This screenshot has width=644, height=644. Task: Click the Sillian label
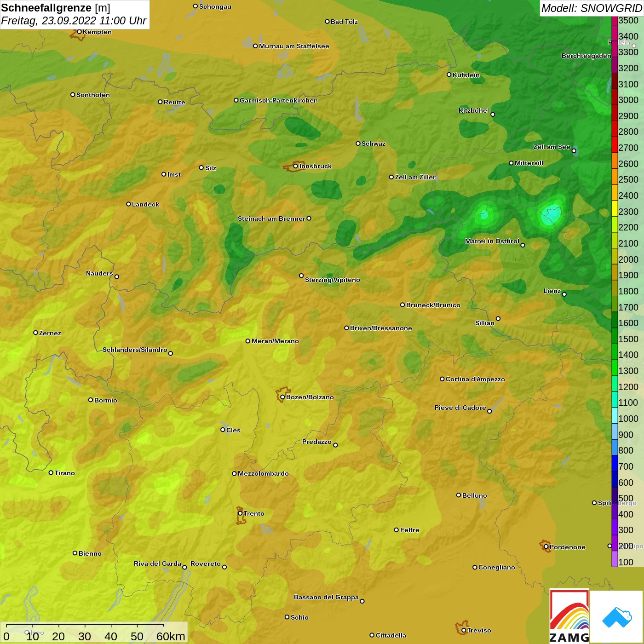tap(485, 323)
